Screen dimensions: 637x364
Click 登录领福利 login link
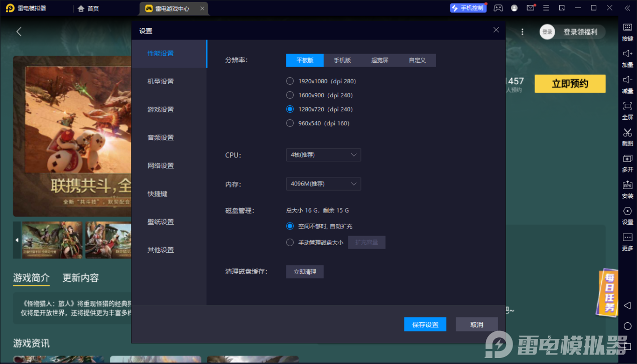[x=580, y=32]
